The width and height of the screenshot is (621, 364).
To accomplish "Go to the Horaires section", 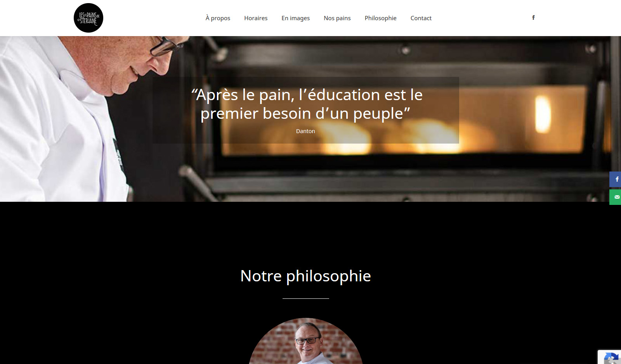I will [256, 18].
